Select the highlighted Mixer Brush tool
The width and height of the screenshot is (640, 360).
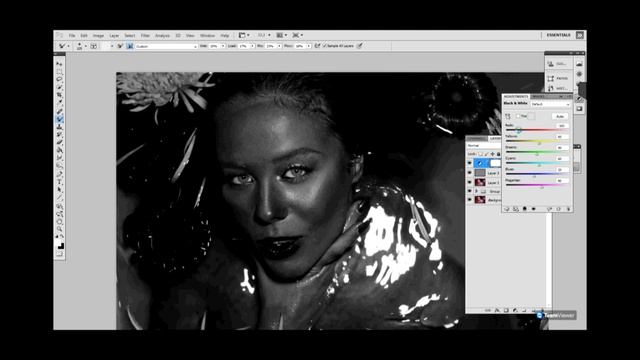click(x=60, y=119)
